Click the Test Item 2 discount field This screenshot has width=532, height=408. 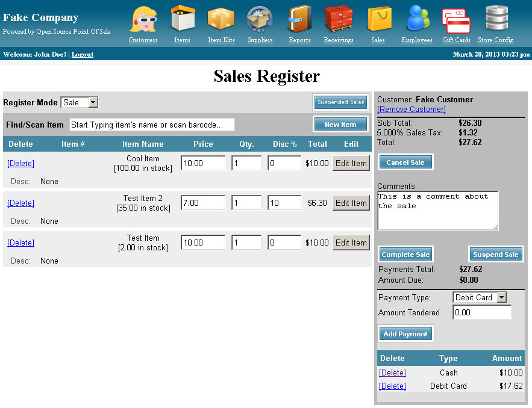click(x=284, y=203)
